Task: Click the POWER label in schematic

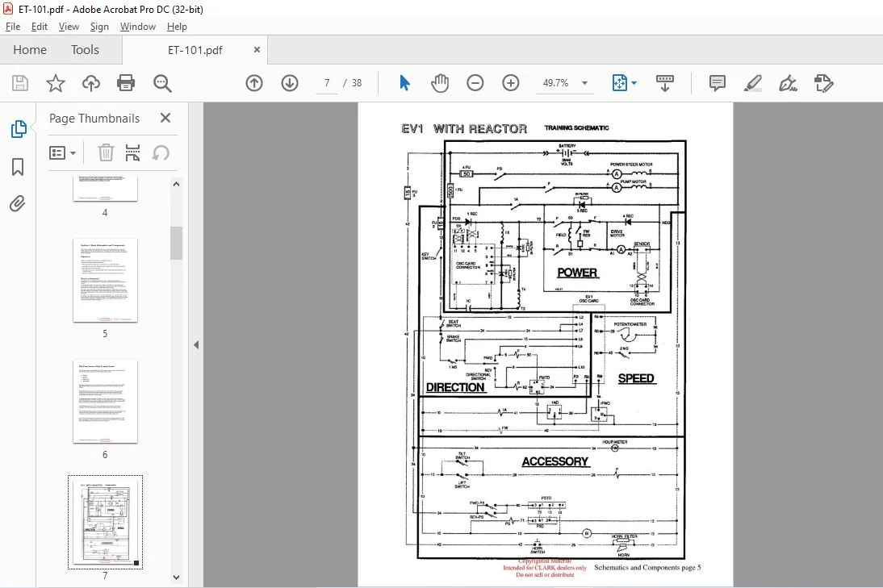Action: pyautogui.click(x=577, y=273)
